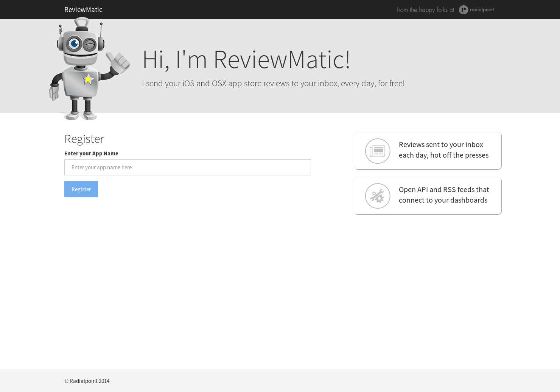
Task: Click the ReviewMatic title in the navbar
Action: [x=83, y=9]
